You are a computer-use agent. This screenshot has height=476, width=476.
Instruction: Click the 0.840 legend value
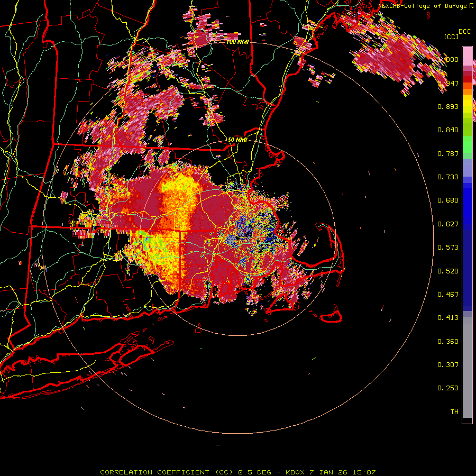click(448, 130)
